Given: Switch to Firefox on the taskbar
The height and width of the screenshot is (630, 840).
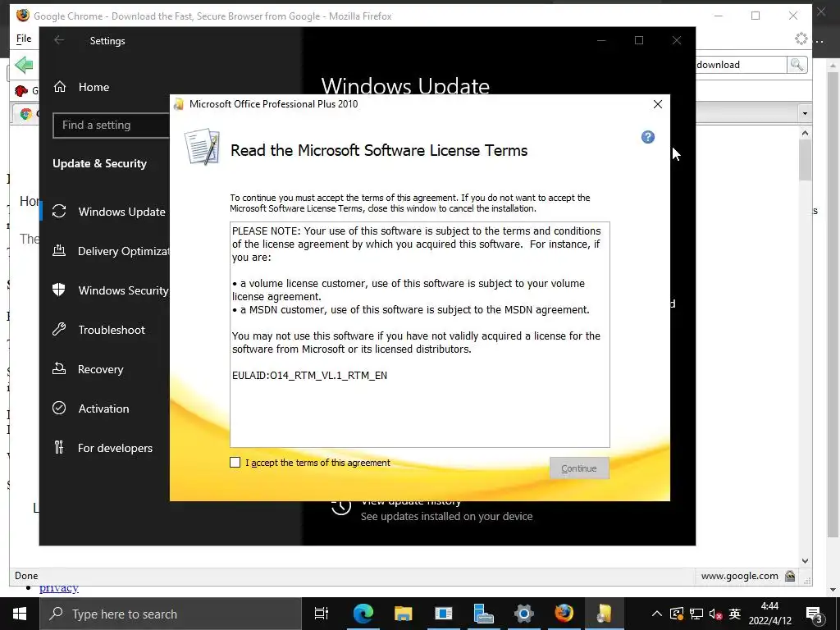Looking at the screenshot, I should [564, 614].
